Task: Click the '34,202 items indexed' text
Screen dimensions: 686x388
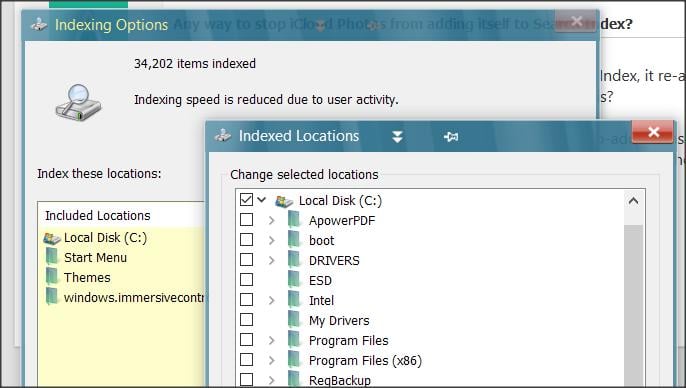Action: click(195, 64)
